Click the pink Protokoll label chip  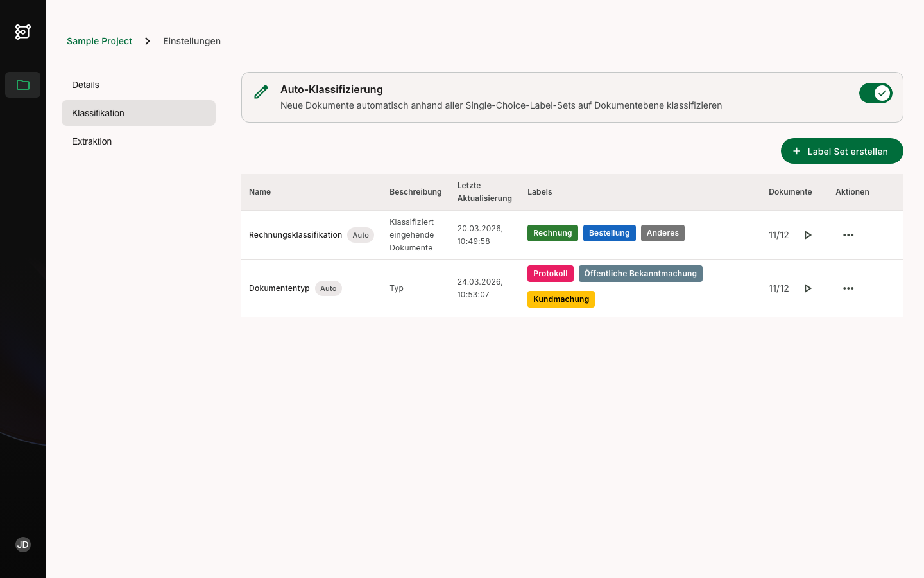point(550,274)
